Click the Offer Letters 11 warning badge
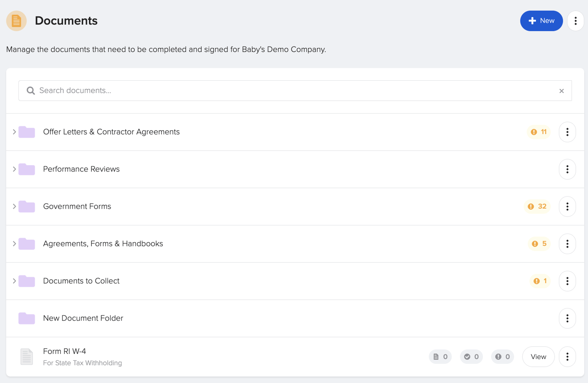588x383 pixels. (538, 132)
